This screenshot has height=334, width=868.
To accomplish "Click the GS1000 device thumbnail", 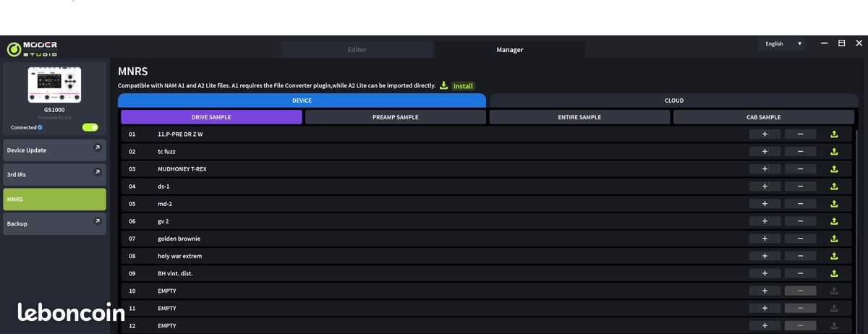I will tap(54, 85).
